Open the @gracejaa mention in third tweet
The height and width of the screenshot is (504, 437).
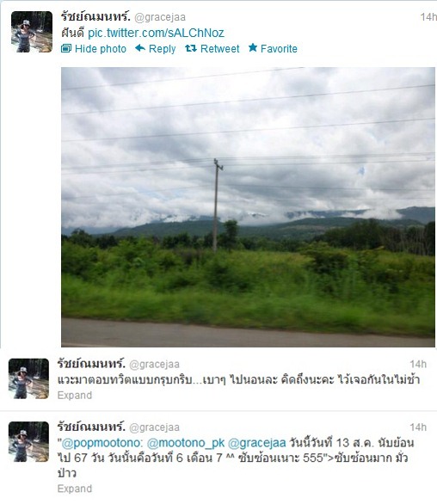pyautogui.click(x=257, y=443)
